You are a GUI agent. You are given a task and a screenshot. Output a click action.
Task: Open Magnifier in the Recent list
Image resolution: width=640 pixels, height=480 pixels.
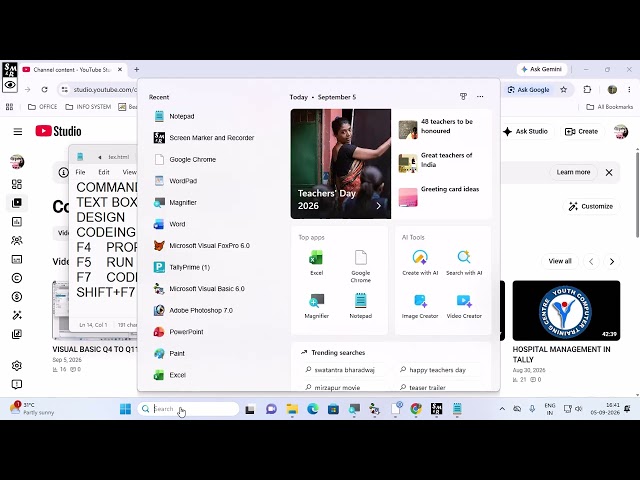[176, 202]
